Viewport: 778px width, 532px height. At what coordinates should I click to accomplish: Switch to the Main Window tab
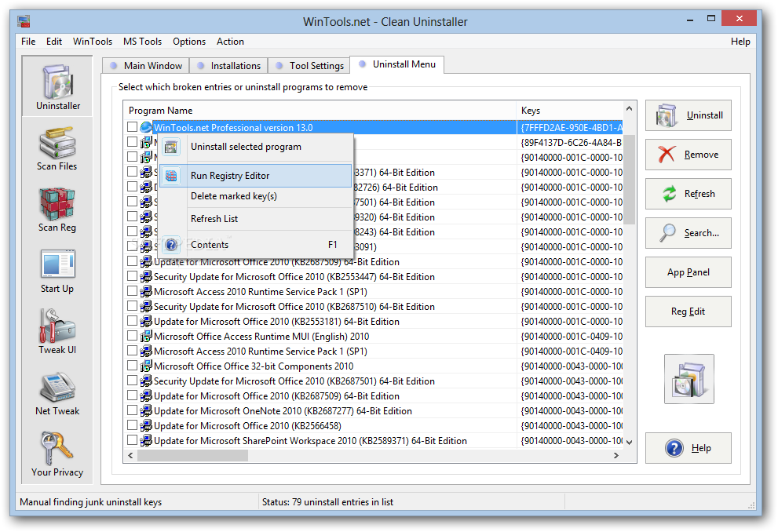pyautogui.click(x=147, y=65)
